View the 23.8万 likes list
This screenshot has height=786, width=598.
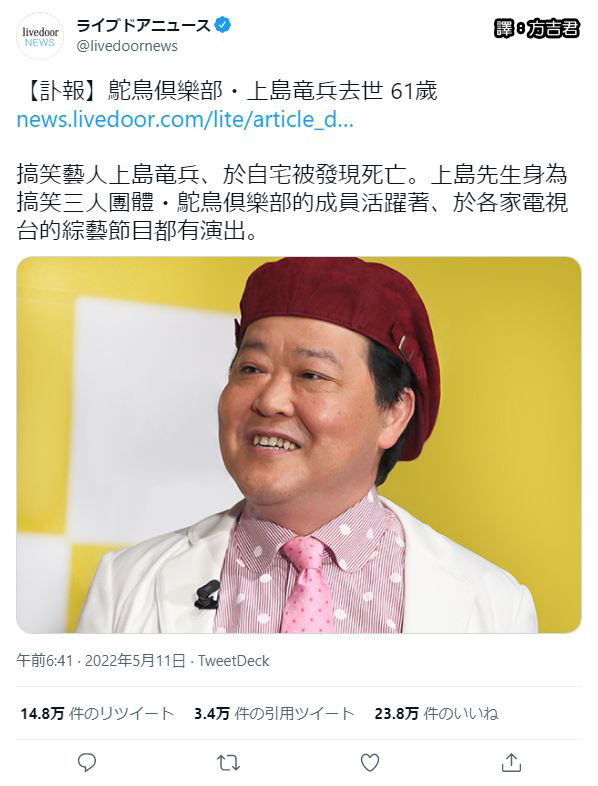[436, 713]
